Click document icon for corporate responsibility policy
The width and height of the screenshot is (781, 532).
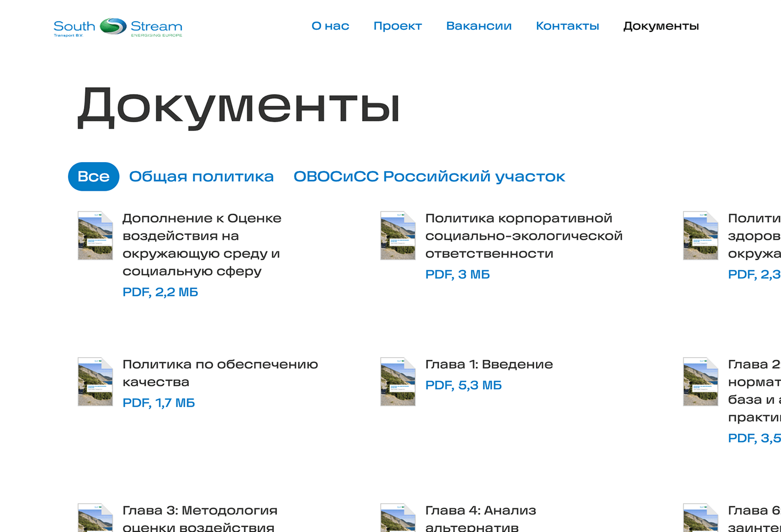(398, 235)
